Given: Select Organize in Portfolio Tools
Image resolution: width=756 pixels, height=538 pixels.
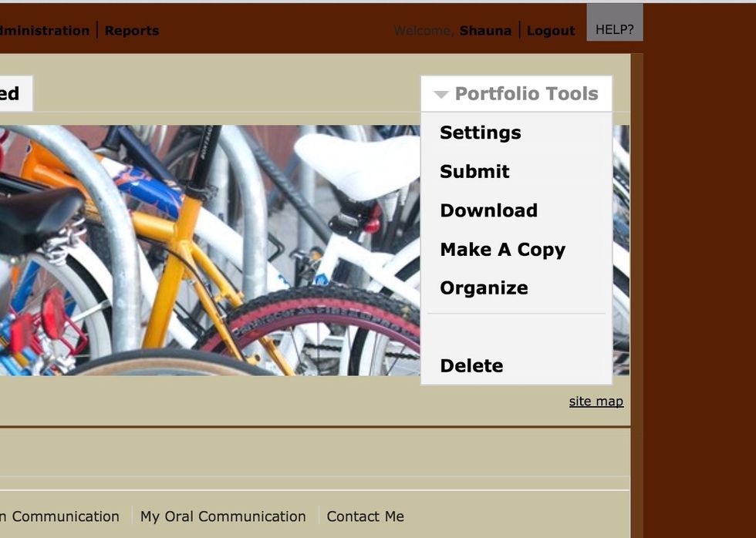Looking at the screenshot, I should point(484,288).
